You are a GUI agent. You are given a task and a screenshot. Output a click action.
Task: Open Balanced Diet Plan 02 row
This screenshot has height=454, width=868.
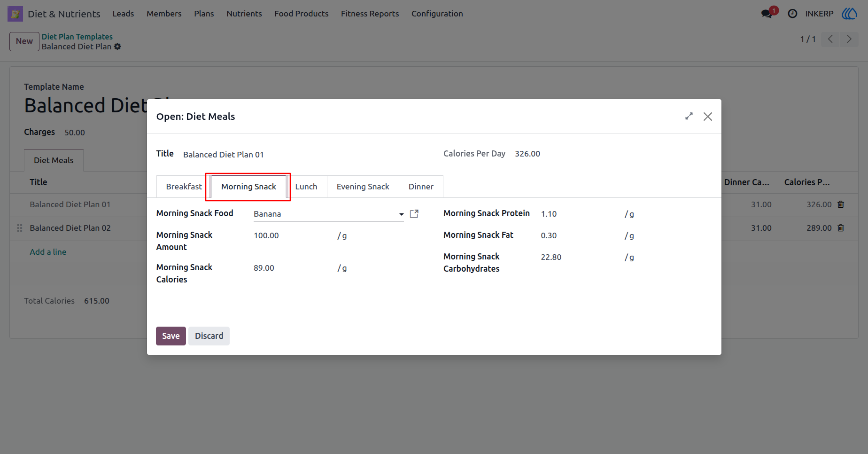(70, 228)
